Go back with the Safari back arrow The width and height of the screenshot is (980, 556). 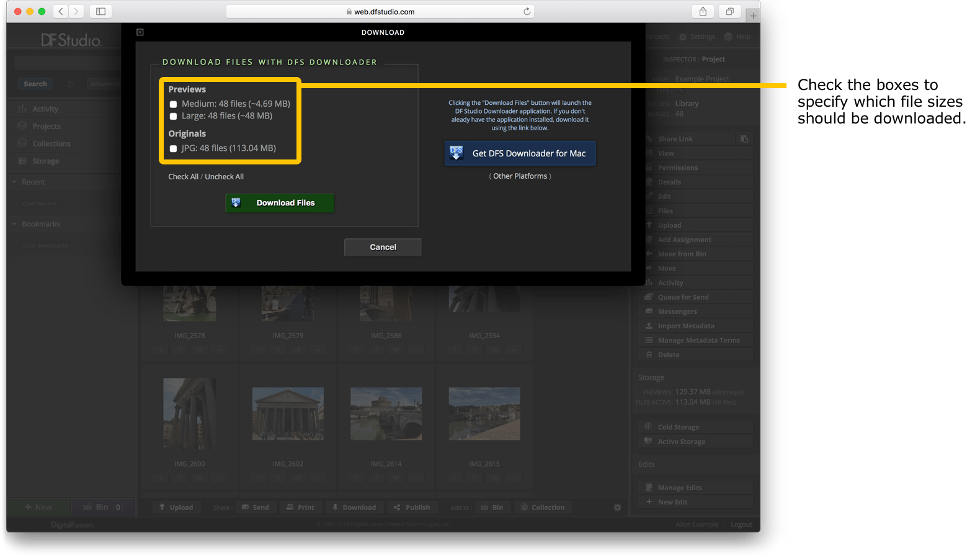click(x=61, y=11)
